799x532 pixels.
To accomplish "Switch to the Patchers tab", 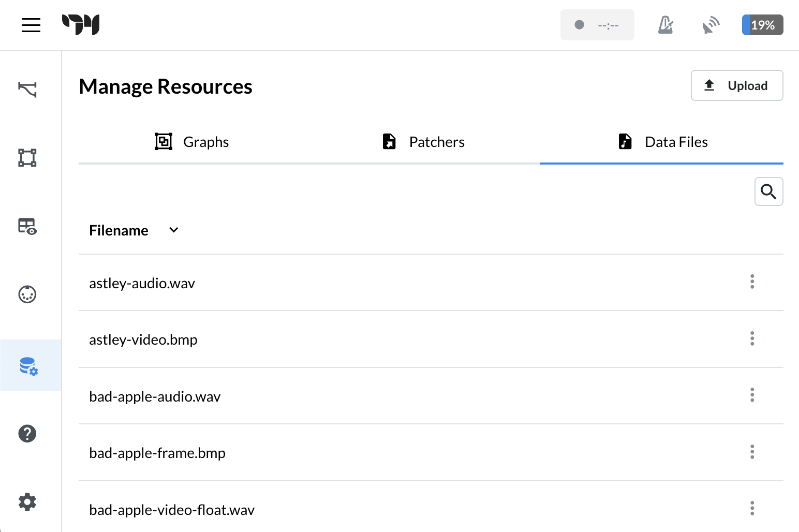I will point(423,142).
